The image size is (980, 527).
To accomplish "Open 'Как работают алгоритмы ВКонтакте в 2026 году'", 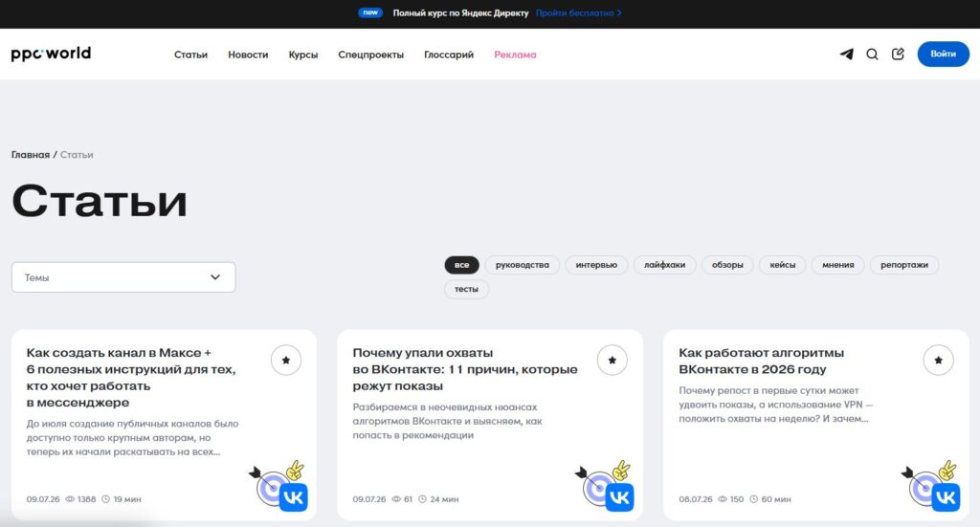I will [761, 361].
